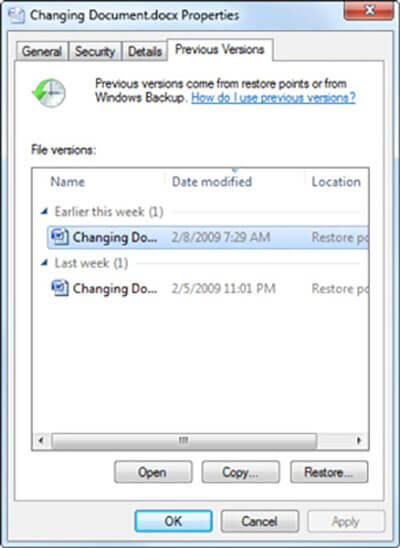The height and width of the screenshot is (548, 400).
Task: Open the 'How do I use previous versions?' link
Action: point(273,98)
